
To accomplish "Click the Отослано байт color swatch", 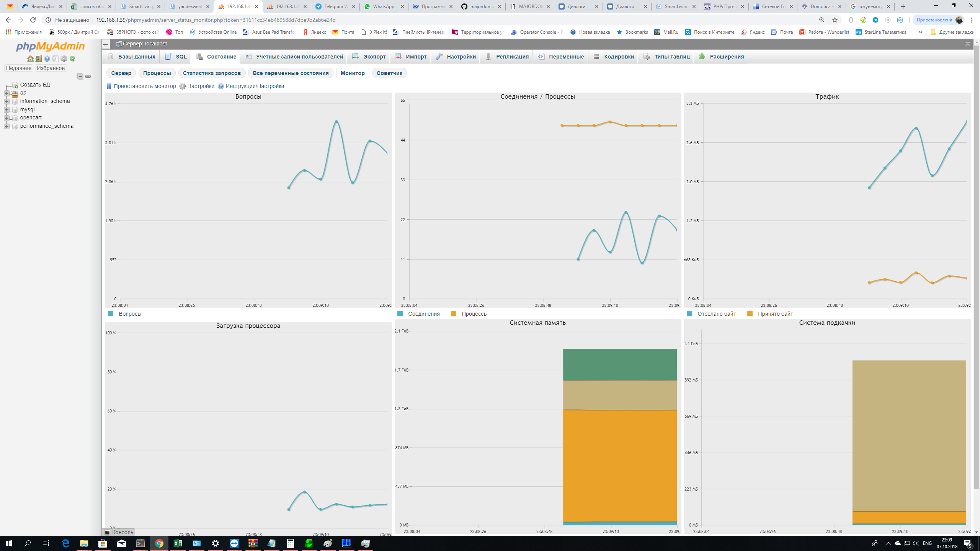I will coord(689,314).
